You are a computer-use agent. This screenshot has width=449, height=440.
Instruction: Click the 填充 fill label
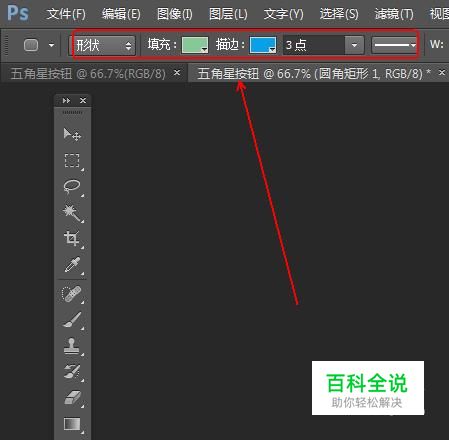(162, 45)
